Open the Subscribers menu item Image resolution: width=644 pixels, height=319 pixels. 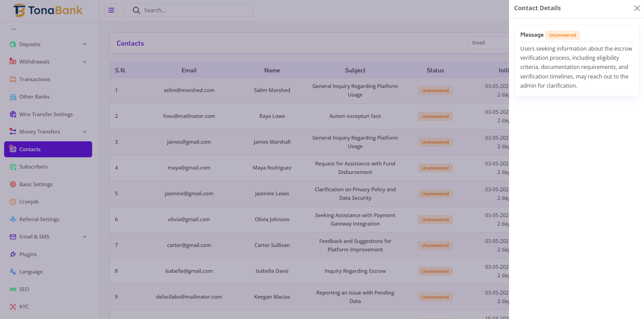33,167
